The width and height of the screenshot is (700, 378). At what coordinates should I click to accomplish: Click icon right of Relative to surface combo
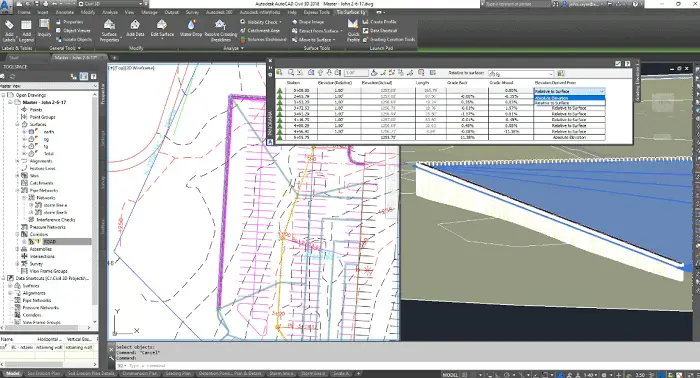[560, 73]
